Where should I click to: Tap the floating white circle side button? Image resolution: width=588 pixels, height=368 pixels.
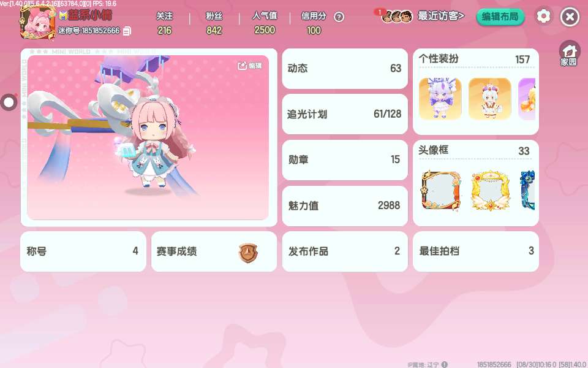click(9, 102)
